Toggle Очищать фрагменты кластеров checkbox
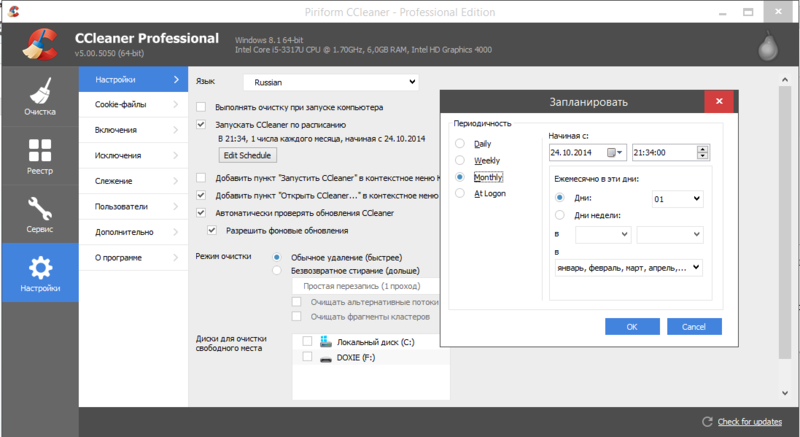800x437 pixels. click(x=296, y=316)
